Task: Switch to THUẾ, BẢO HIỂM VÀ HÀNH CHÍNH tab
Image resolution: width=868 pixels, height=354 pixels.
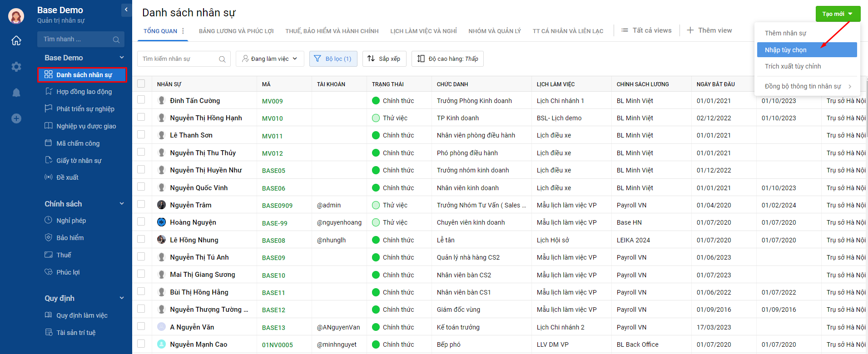Action: click(332, 31)
